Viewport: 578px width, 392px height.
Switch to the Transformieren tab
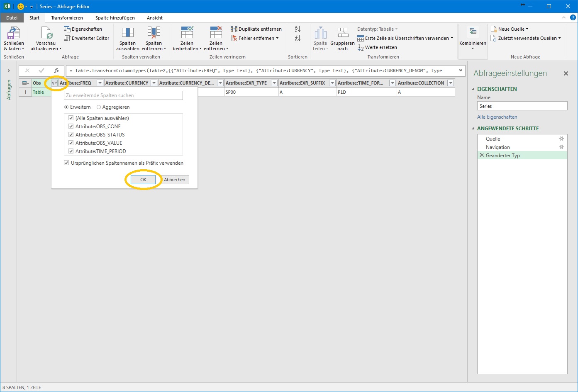[67, 18]
